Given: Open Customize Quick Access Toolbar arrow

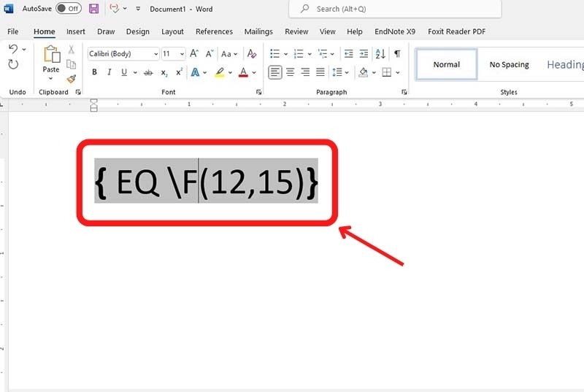Looking at the screenshot, I should 138,9.
